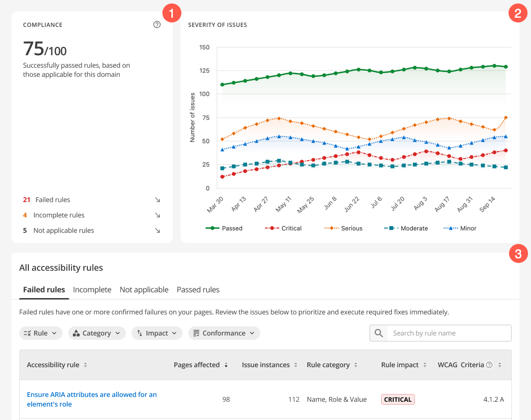Sort by Pages affected column arrow
The width and height of the screenshot is (531, 420).
226,365
